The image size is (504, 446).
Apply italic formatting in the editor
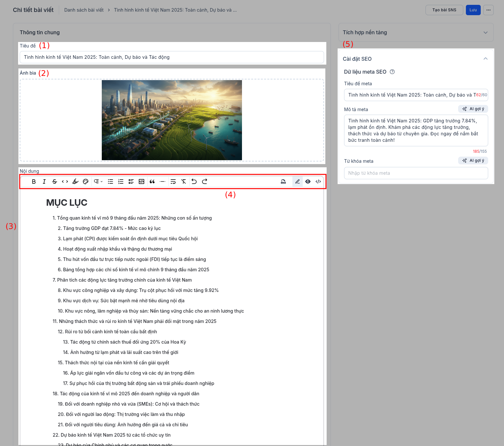pos(44,182)
